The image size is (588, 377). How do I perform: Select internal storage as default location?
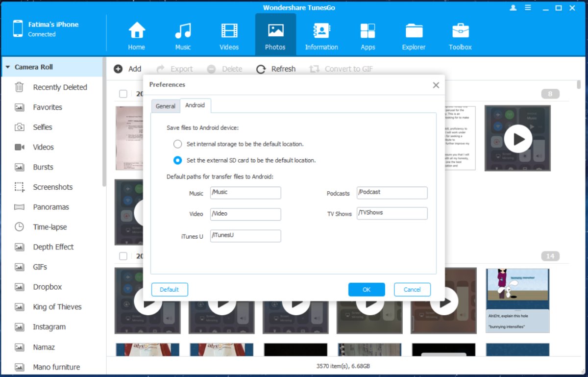point(177,144)
